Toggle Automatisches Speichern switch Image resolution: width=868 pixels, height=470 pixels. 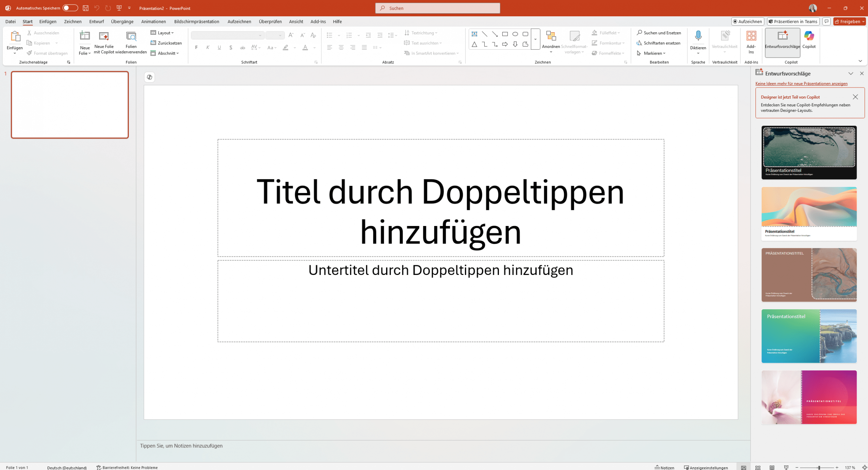(70, 8)
